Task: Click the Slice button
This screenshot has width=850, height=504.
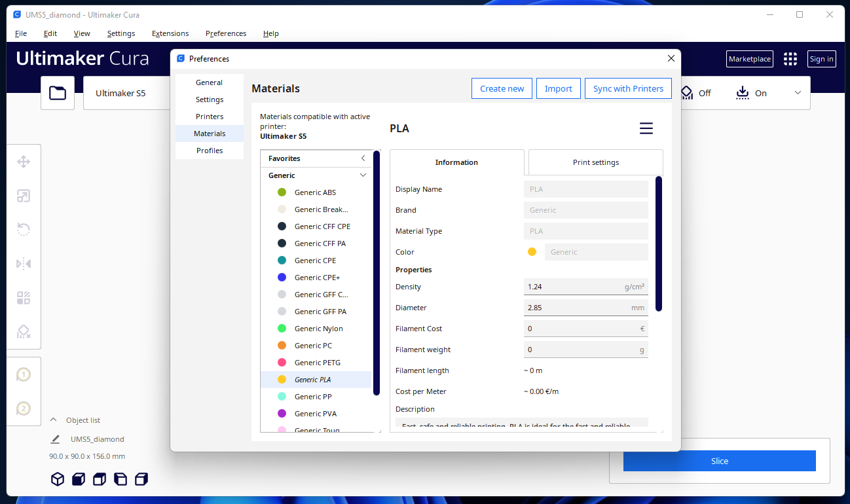Action: 720,461
